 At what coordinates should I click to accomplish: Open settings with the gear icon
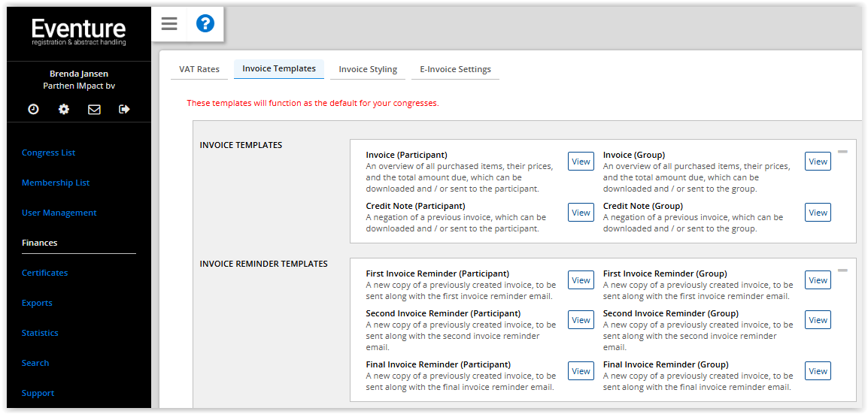click(x=64, y=109)
